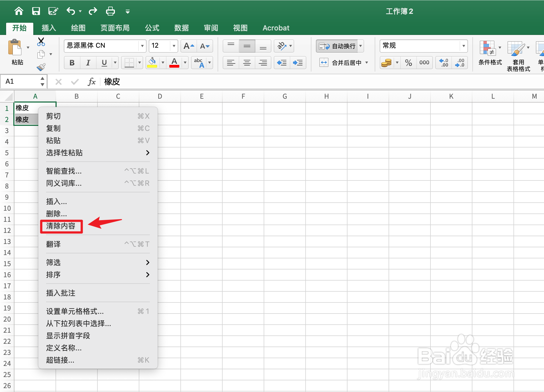Screen dimensions: 544x392
Task: Switch to the 数据 ribbon tab
Action: coord(181,28)
